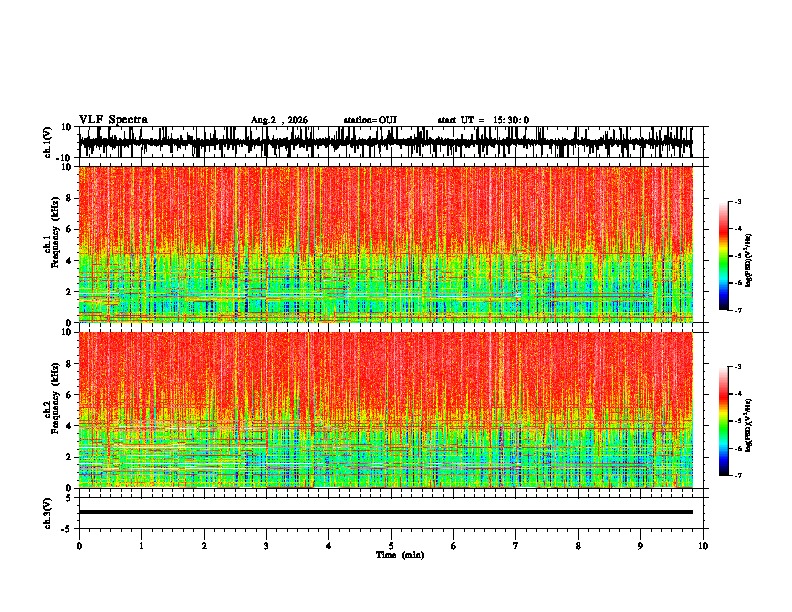Image resolution: width=792 pixels, height=612 pixels.
Task: Click the "ch.3(V)" axis label
Action: (48, 513)
